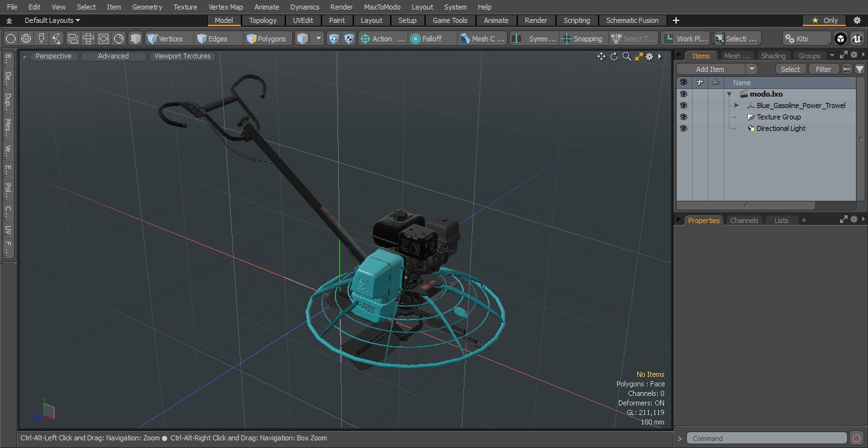Open the Viewport Textures dropdown
Viewport: 868px width, 448px height.
click(x=182, y=57)
